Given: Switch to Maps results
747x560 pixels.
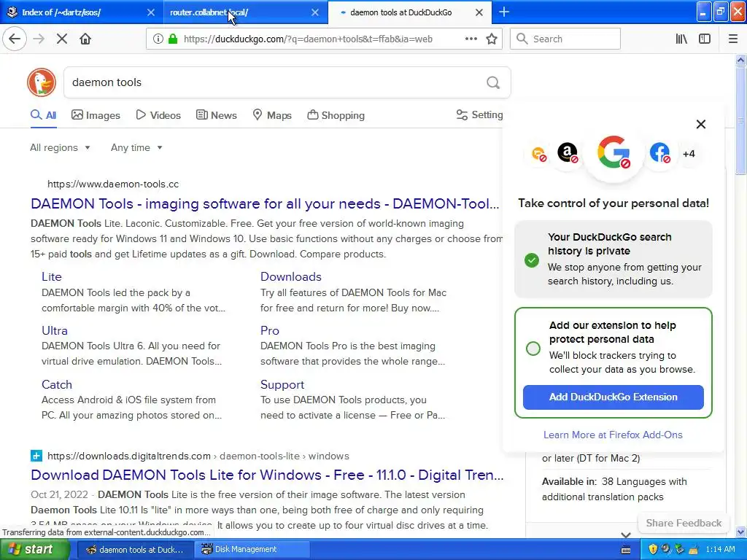Looking at the screenshot, I should tap(272, 115).
